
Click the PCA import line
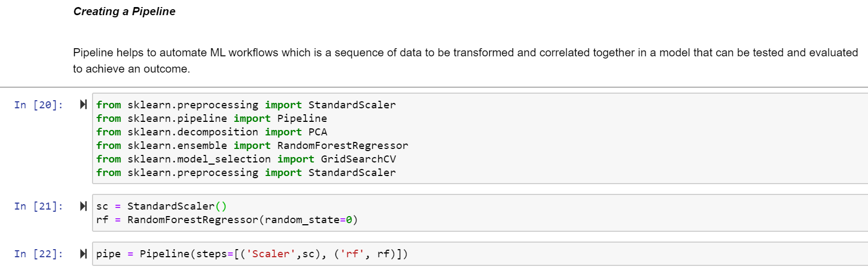(212, 132)
